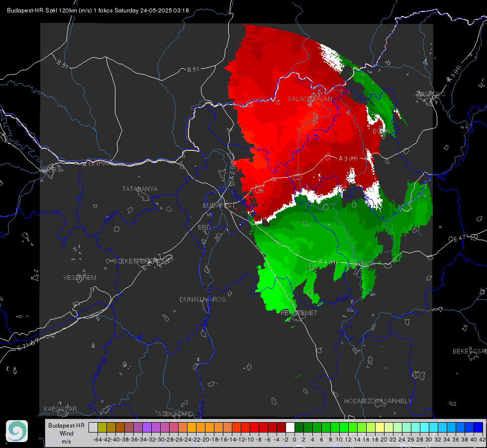Click the TATABANYA city label
This screenshot has height=448, width=487.
tap(140, 189)
